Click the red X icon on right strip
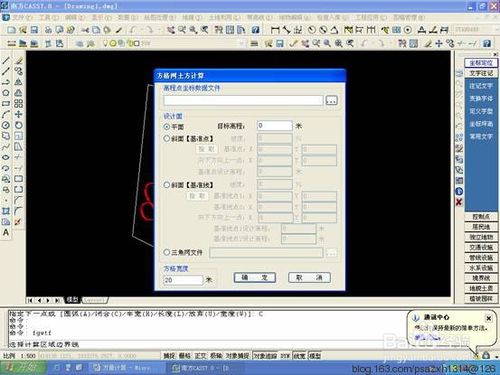500x375 pixels. (x=459, y=202)
